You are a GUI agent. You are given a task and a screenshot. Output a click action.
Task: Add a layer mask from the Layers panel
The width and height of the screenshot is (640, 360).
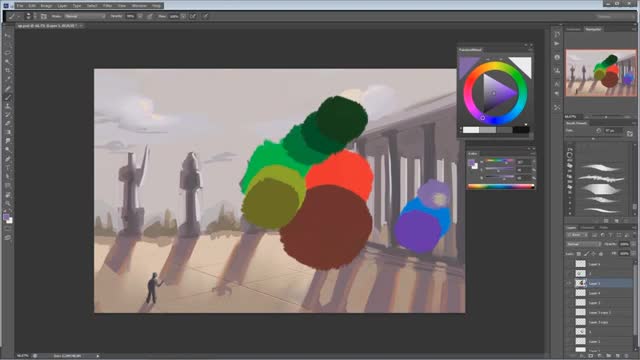coord(591,356)
